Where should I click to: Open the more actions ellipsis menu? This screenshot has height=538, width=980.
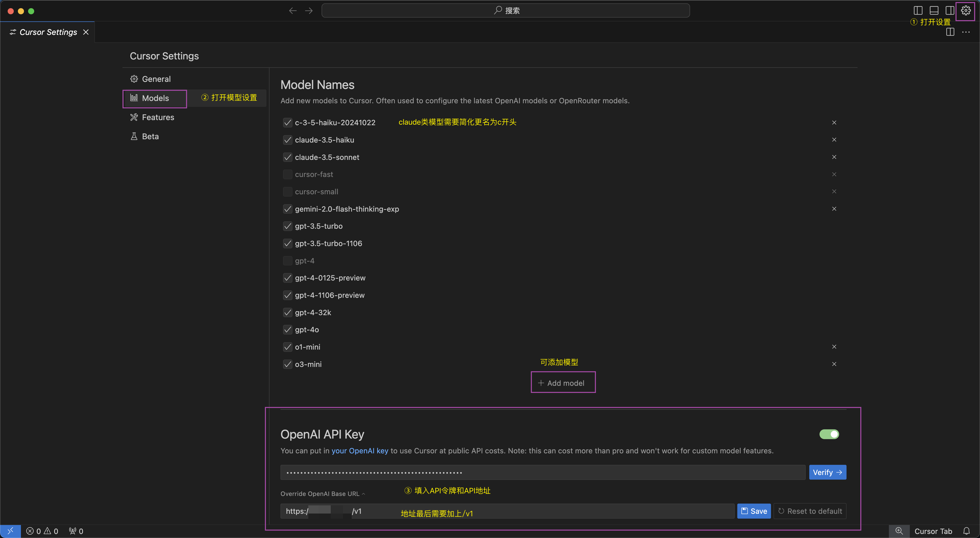(x=966, y=32)
